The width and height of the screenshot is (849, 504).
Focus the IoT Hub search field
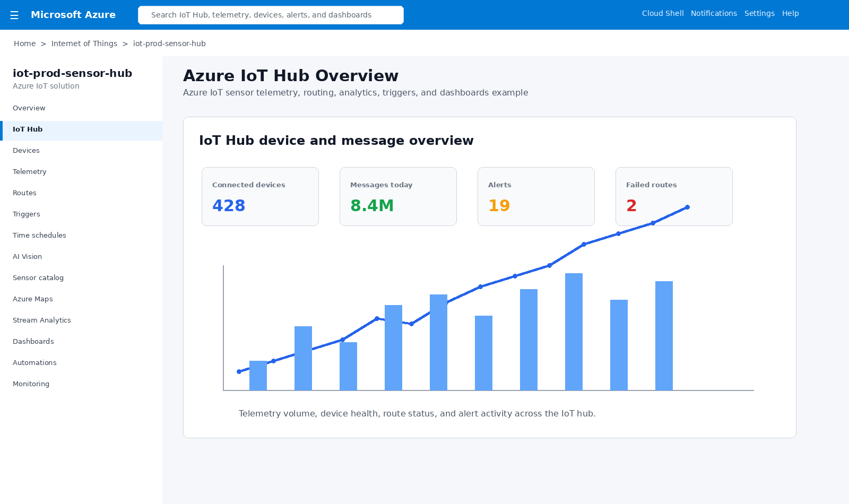[x=271, y=15]
